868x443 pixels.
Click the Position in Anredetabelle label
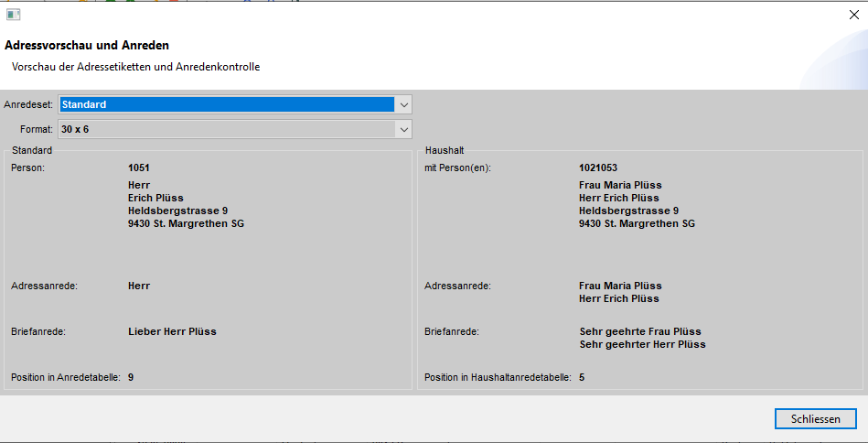click(65, 377)
